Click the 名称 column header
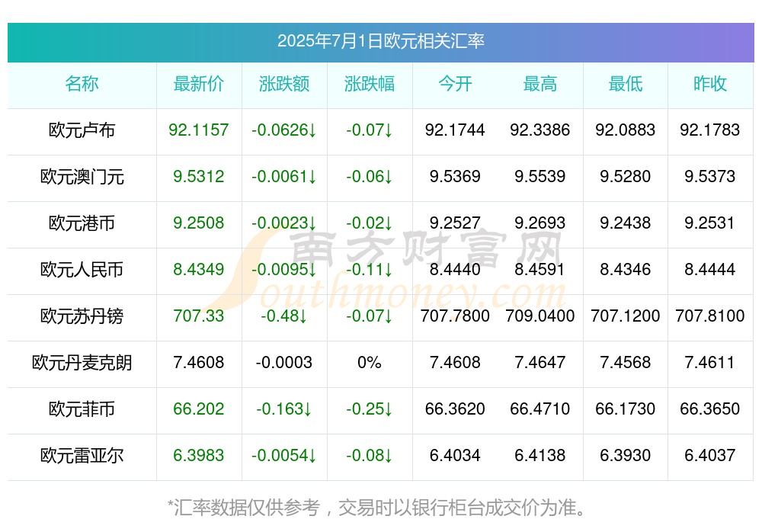The height and width of the screenshot is (532, 762). point(82,84)
